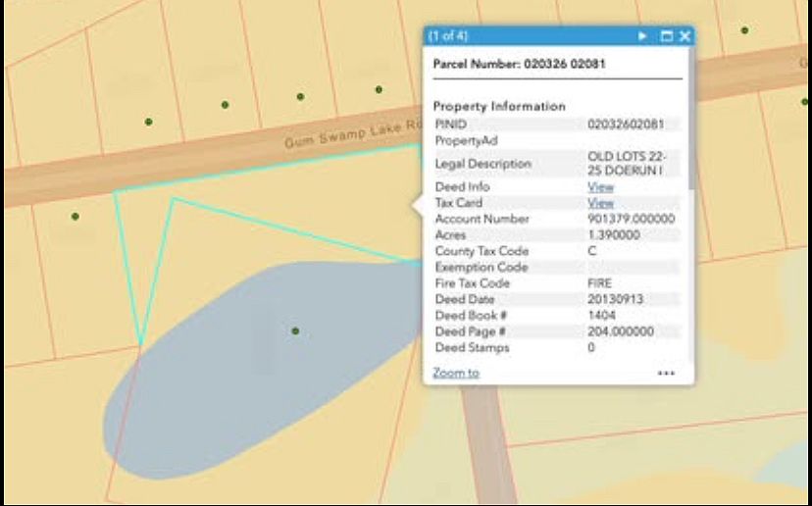Screen dimensions: 812x506
Task: Select green point nearest the popup's left edge
Action: [x=379, y=89]
